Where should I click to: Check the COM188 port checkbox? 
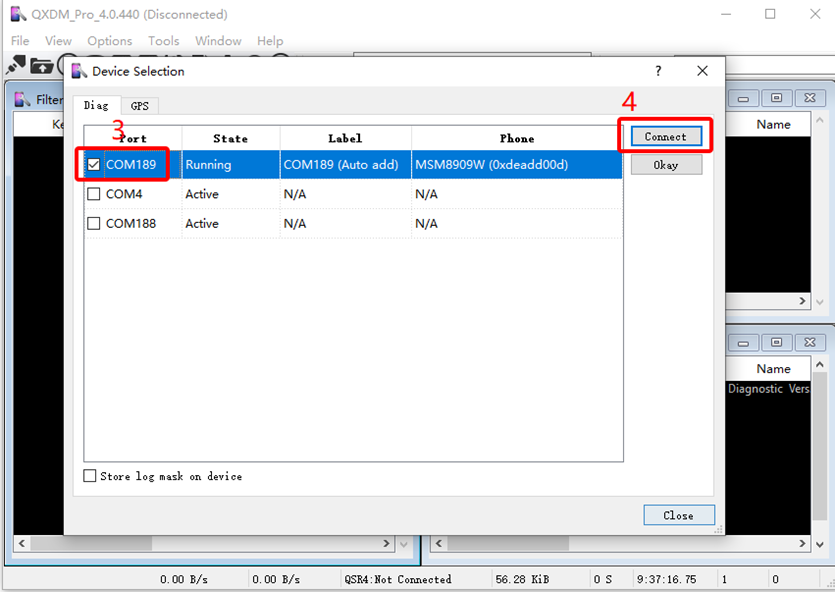[94, 223]
